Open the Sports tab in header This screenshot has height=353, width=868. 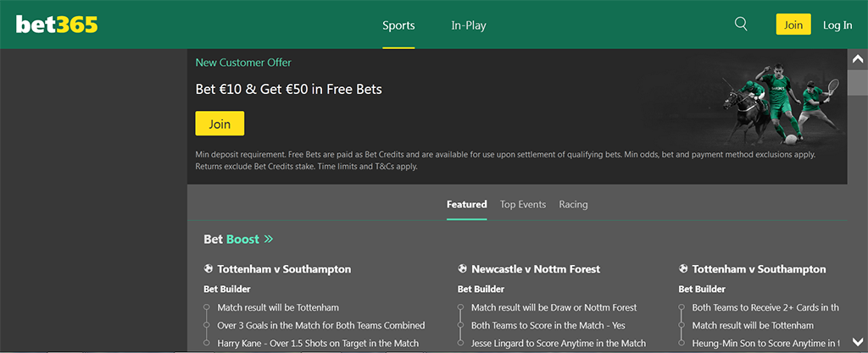[x=398, y=25]
